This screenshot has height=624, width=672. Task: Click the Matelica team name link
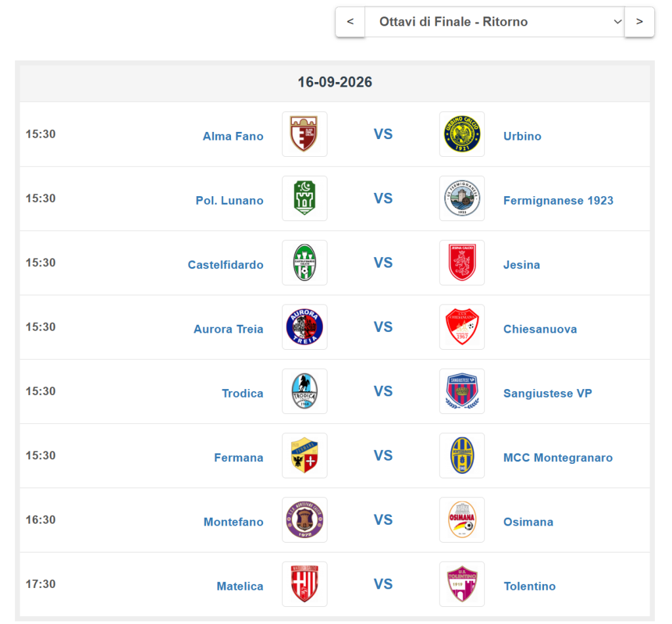coord(240,587)
